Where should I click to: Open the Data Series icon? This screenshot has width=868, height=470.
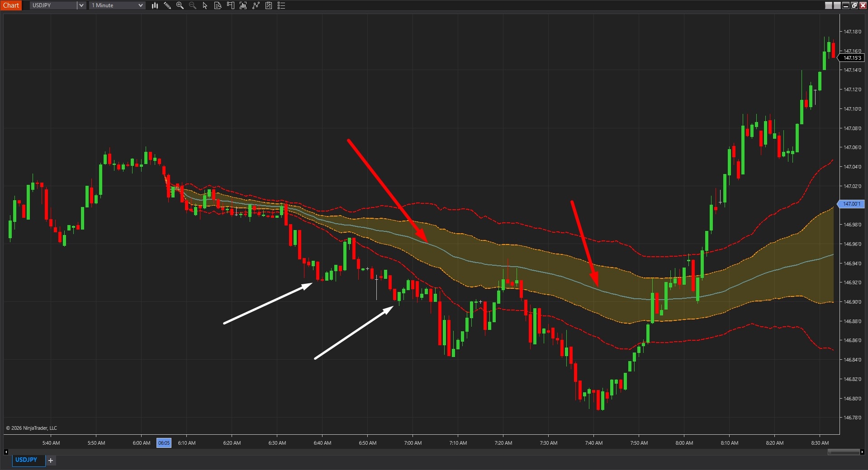point(243,5)
